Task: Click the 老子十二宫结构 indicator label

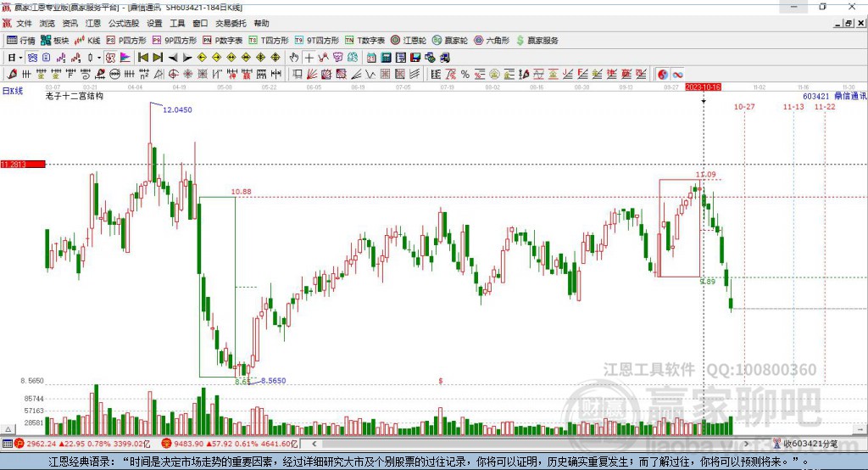Action: coord(75,96)
